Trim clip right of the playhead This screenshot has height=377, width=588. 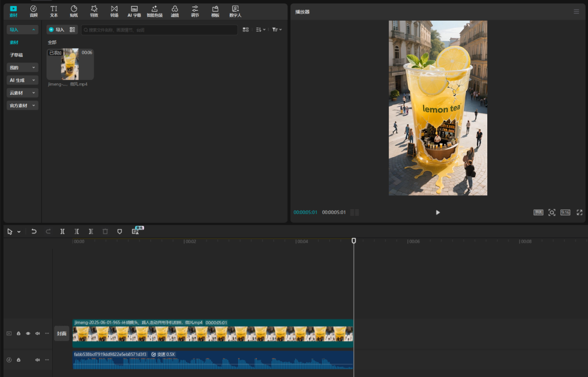coord(91,232)
